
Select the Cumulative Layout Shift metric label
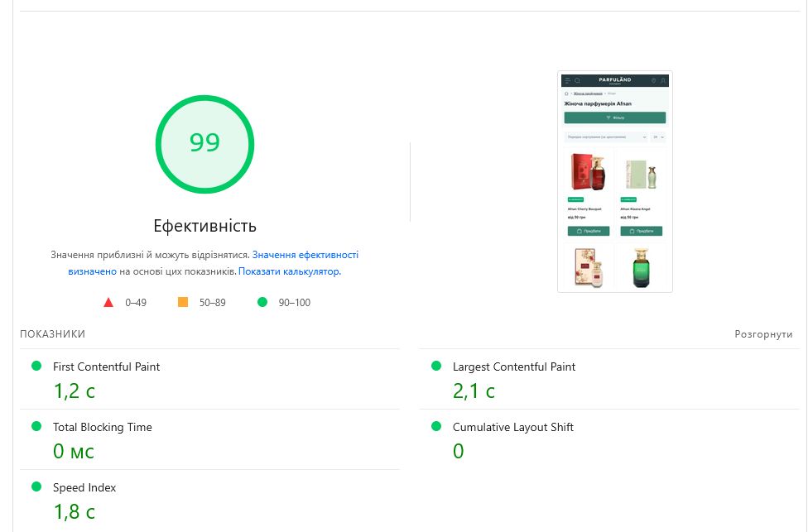[512, 427]
